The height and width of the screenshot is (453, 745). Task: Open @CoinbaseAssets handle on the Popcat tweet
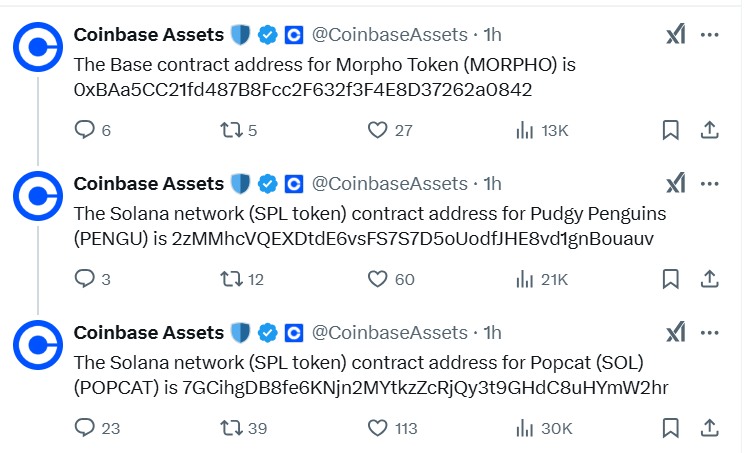click(390, 333)
